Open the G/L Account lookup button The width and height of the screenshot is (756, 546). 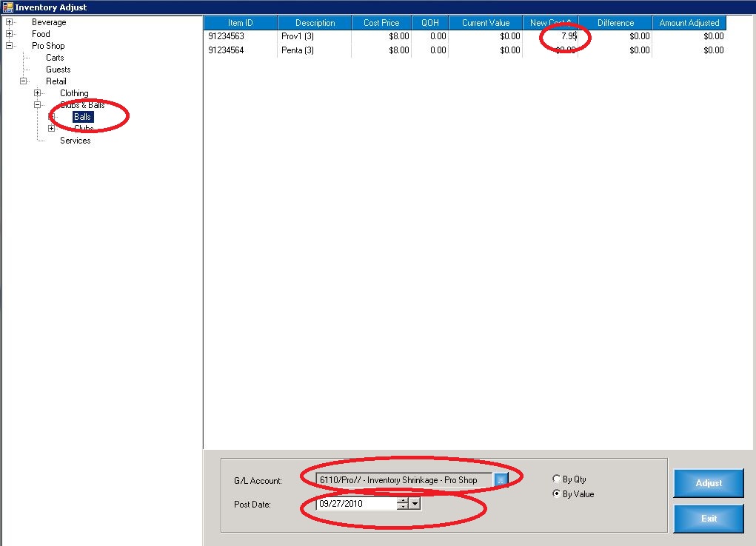501,480
